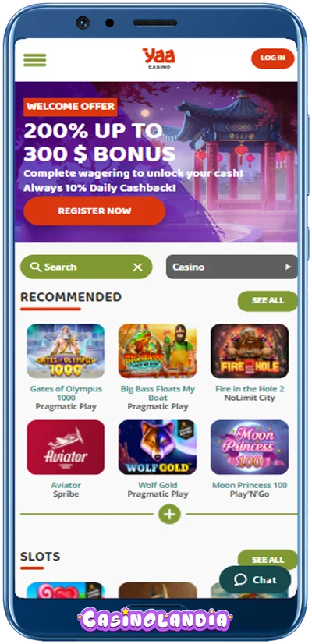Open Fire in the Hole 2 thumbnail

(250, 351)
